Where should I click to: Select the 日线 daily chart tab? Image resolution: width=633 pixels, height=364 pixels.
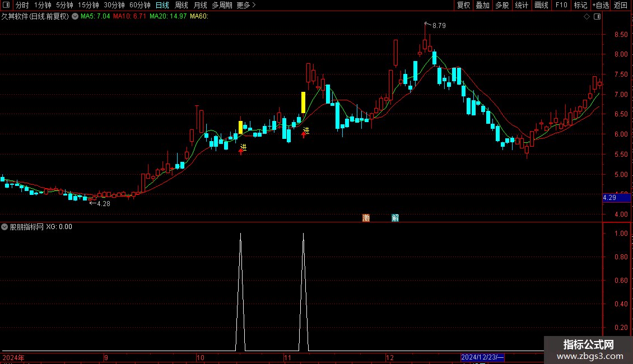[162, 5]
